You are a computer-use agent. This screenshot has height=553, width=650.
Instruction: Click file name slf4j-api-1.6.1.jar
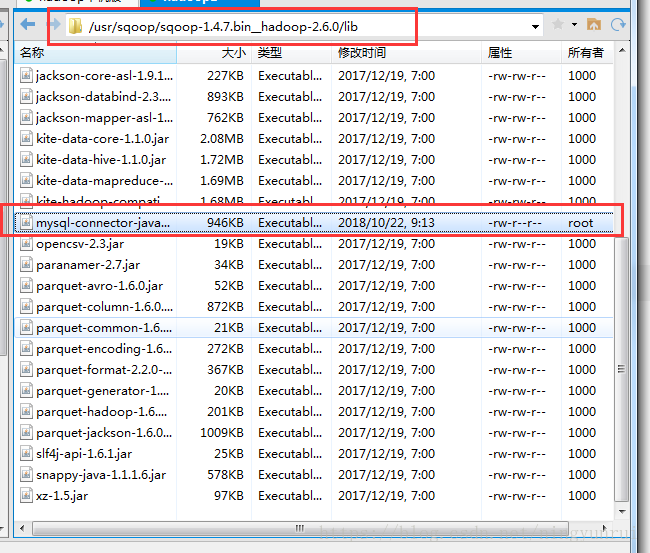click(x=84, y=454)
